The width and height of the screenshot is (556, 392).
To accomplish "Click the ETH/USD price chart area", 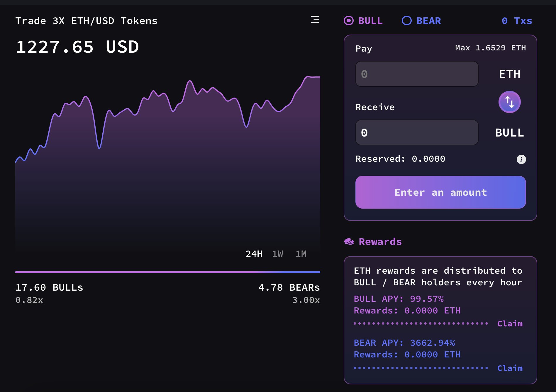I will [x=167, y=161].
